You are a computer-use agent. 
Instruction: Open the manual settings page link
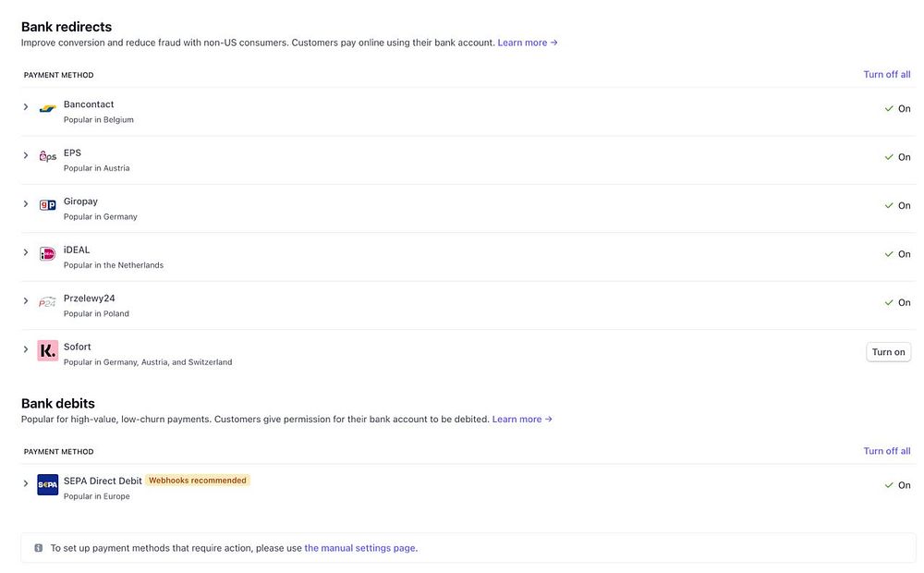click(359, 548)
